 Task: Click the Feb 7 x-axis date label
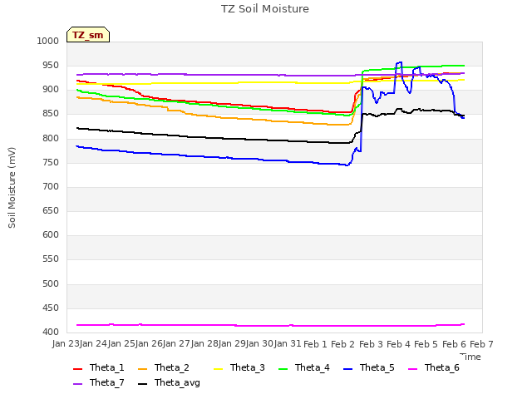click(x=482, y=344)
